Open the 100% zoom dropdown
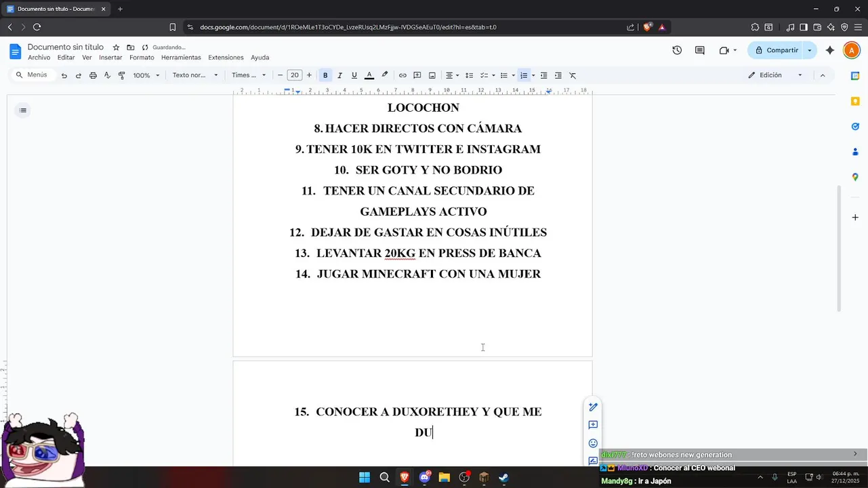Screen dimensions: 868x488 146,75
